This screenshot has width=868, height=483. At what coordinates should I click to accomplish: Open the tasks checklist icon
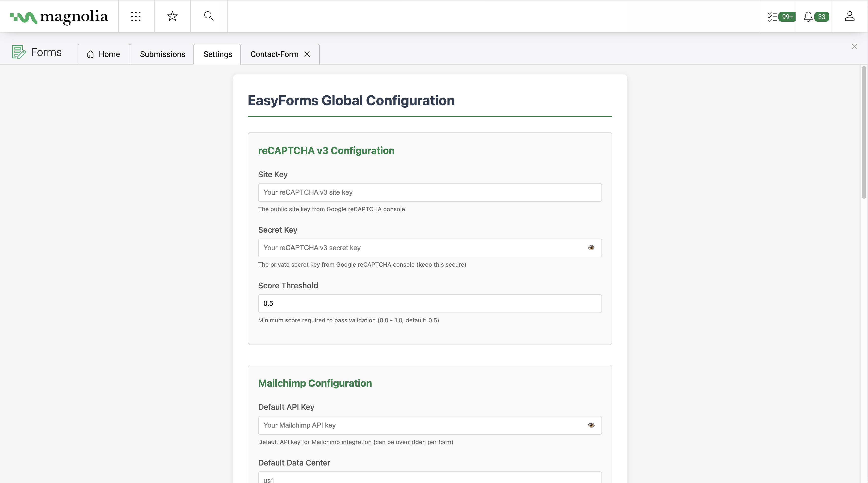click(772, 17)
